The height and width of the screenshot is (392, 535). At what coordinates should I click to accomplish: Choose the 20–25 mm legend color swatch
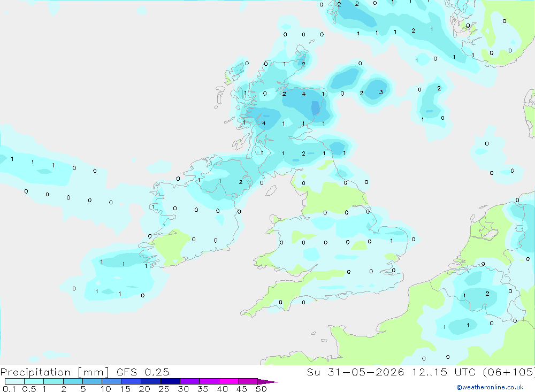[151, 381]
